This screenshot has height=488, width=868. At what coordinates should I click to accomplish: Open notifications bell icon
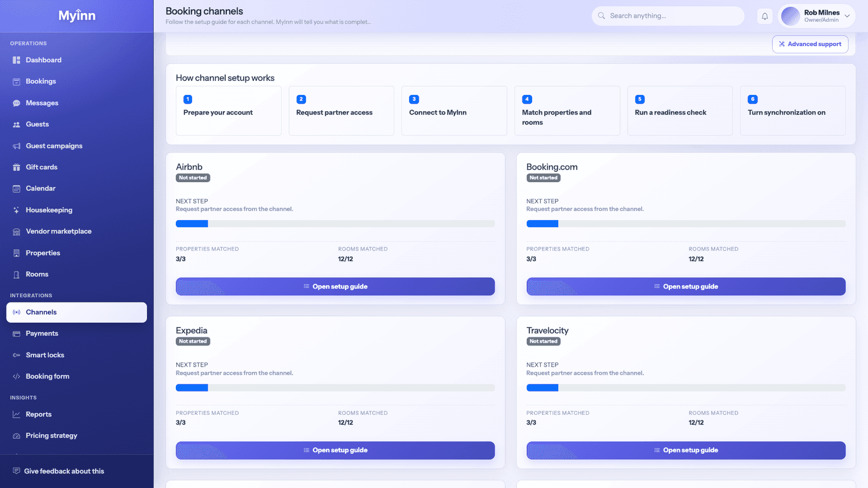[765, 16]
